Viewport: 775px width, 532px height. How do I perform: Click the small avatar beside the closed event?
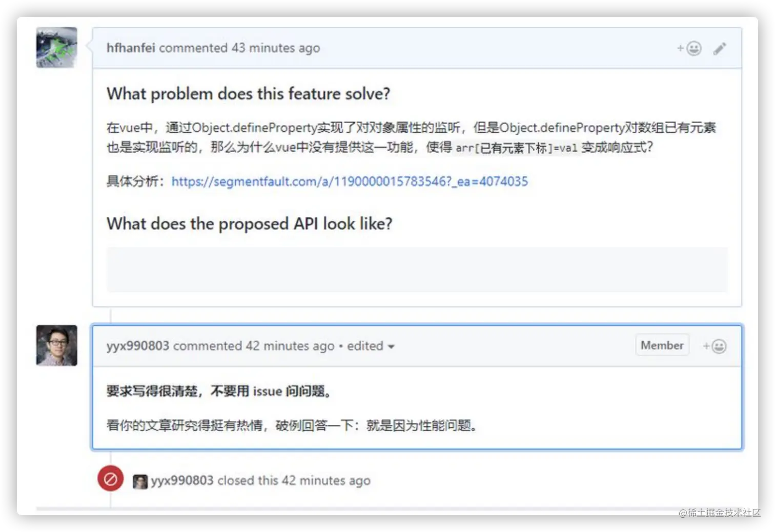[140, 481]
